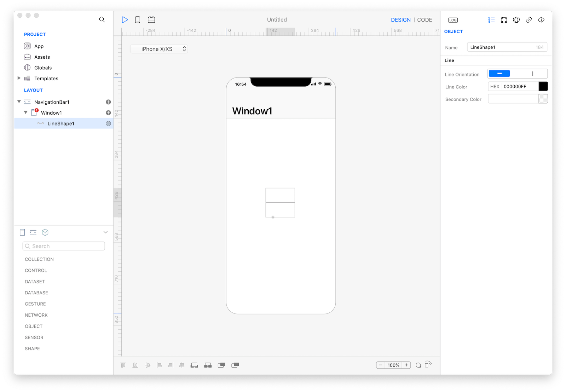Select the App project item
Image resolution: width=566 pixels, height=392 pixels.
click(39, 46)
